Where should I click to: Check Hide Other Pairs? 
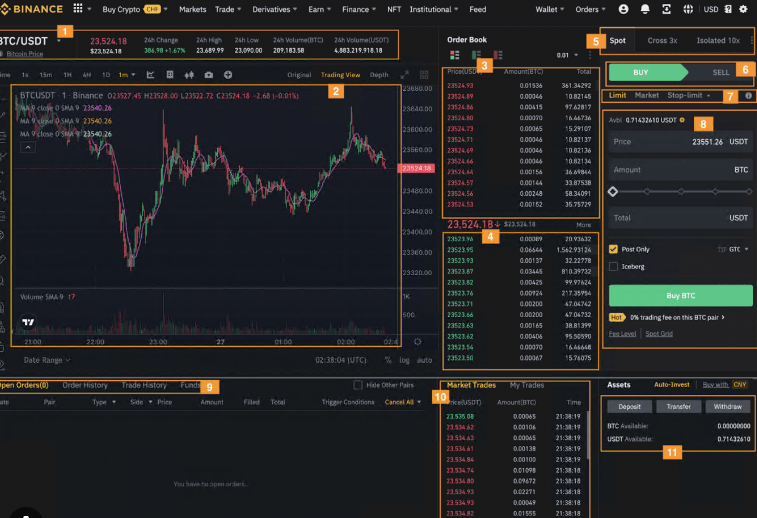[x=358, y=385]
